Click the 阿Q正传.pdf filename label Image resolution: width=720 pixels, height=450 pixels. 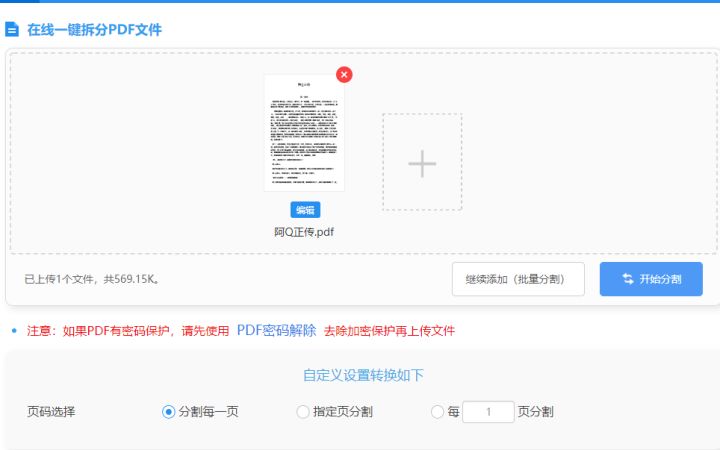[304, 232]
